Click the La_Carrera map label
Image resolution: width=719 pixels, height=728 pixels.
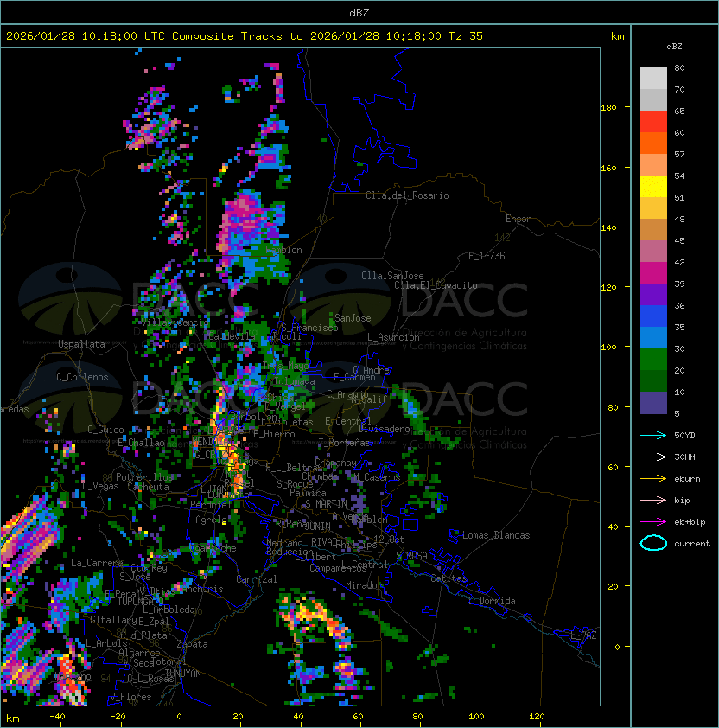point(97,563)
